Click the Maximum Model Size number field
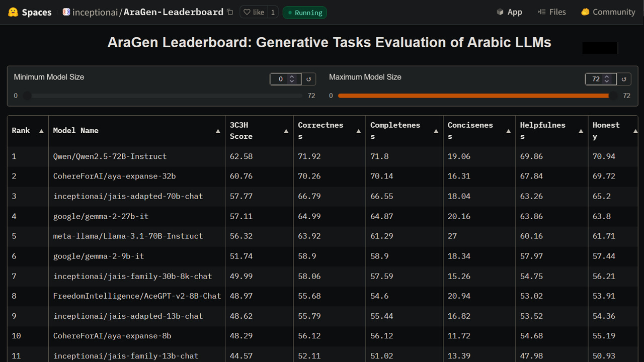The width and height of the screenshot is (644, 362). click(x=601, y=79)
